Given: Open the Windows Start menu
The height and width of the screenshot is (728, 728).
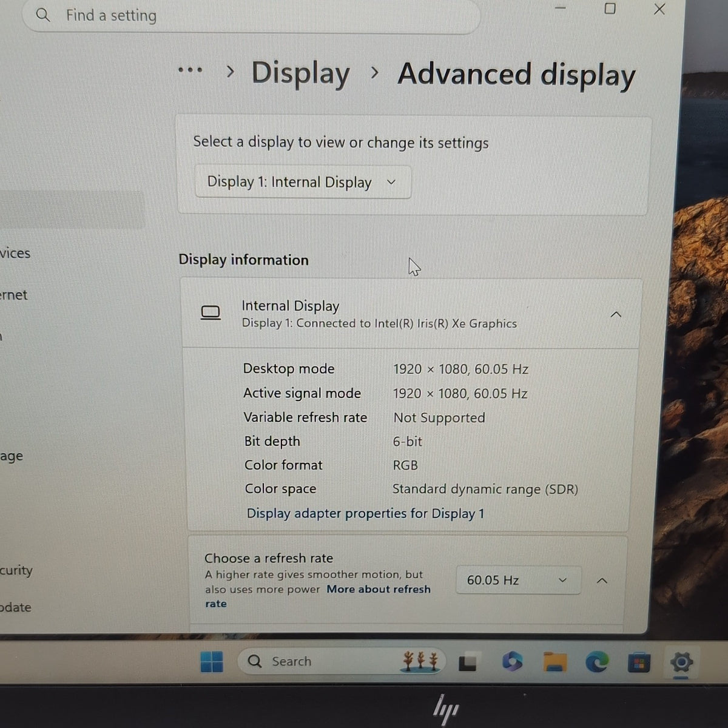Looking at the screenshot, I should [212, 661].
